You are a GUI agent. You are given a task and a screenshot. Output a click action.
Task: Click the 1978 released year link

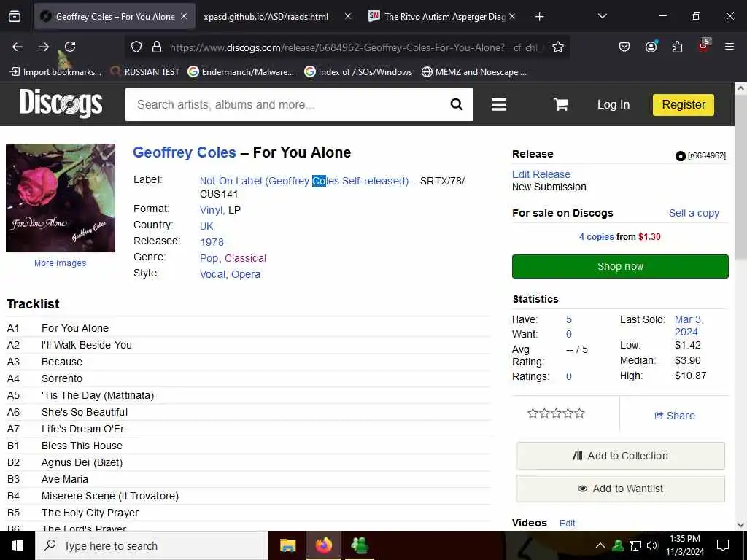212,242
